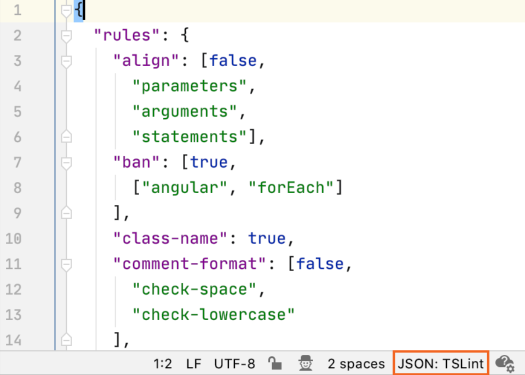Change the UTF-8 file encoding
This screenshot has height=375, width=525.
[234, 364]
